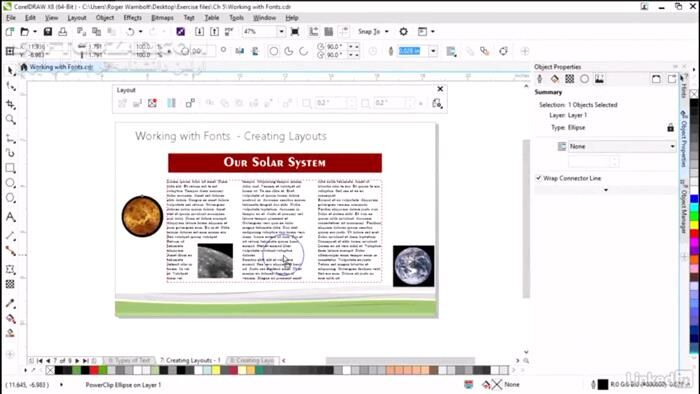Screen dimensions: 700x394
Task: Open Options via the gear icon
Action: 404,32
